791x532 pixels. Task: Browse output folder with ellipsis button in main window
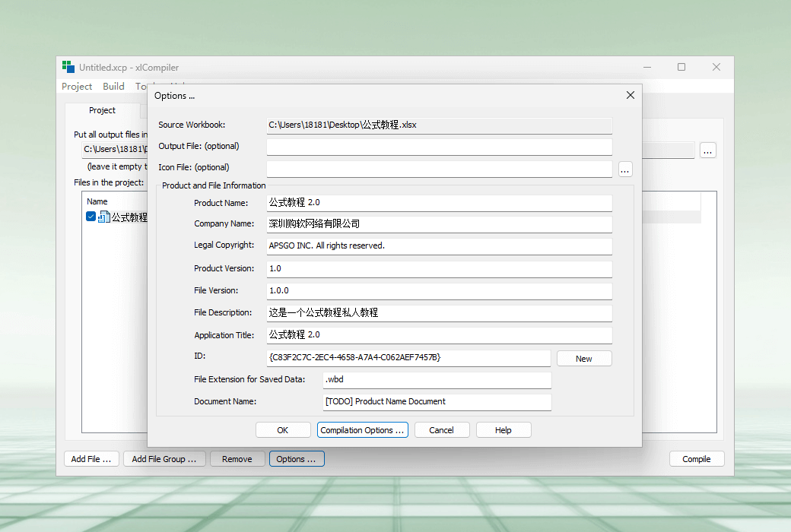pos(708,150)
